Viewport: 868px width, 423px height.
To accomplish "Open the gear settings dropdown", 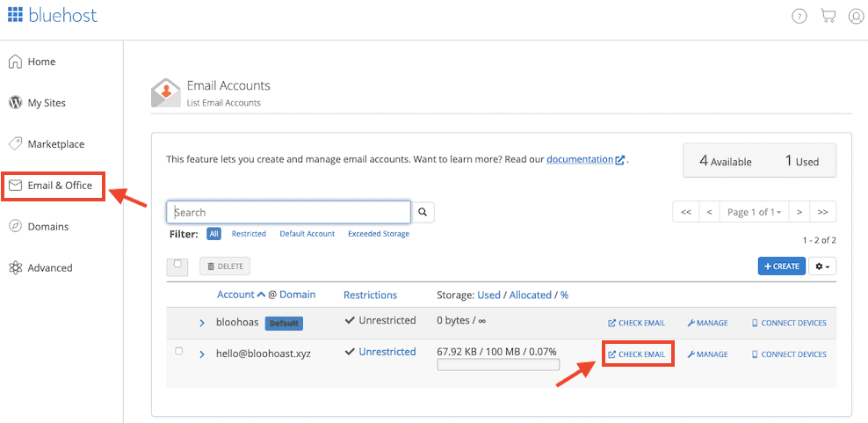I will [822, 266].
